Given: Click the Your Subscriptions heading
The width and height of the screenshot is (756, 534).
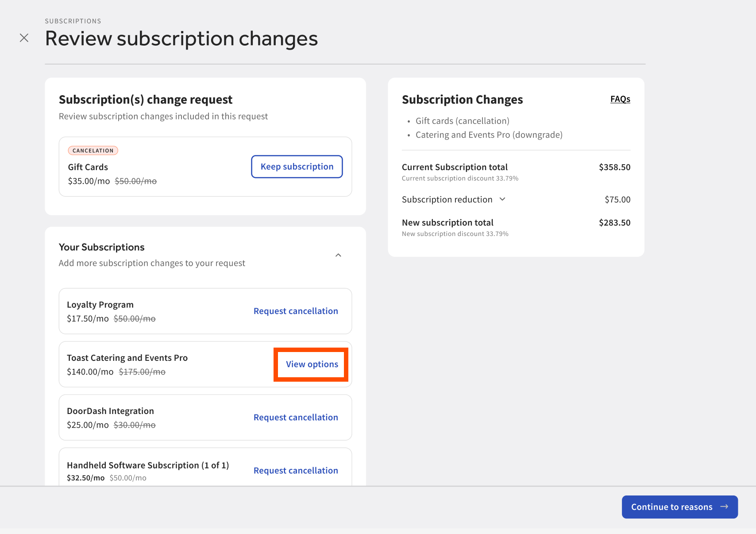Looking at the screenshot, I should pyautogui.click(x=101, y=247).
